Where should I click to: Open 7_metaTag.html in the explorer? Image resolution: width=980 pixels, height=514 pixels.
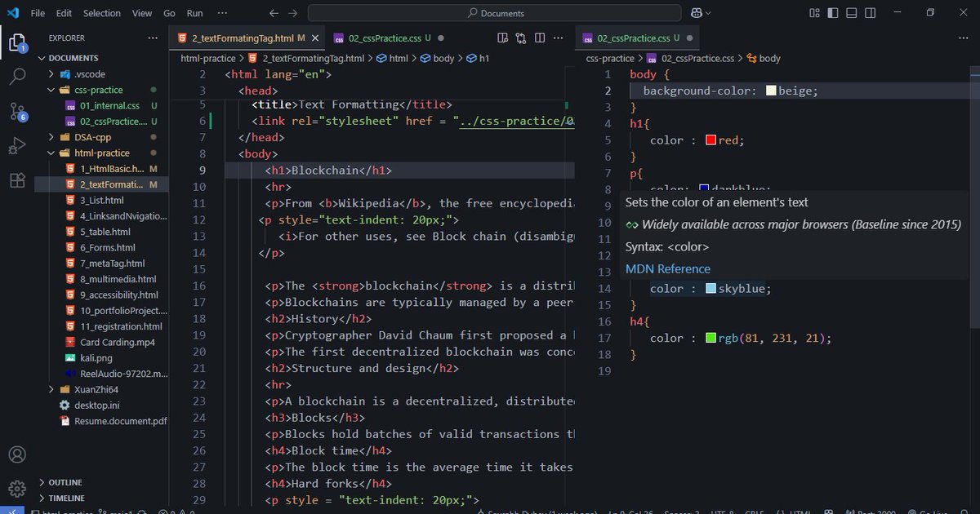coord(112,264)
